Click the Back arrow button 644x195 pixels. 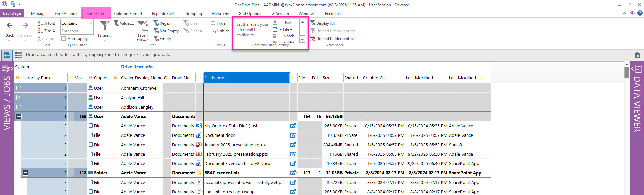click(x=10, y=26)
